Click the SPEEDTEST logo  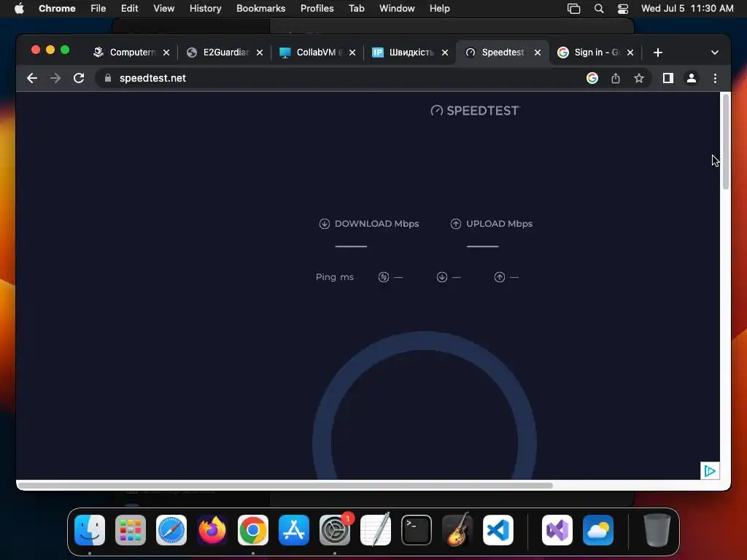[475, 111]
